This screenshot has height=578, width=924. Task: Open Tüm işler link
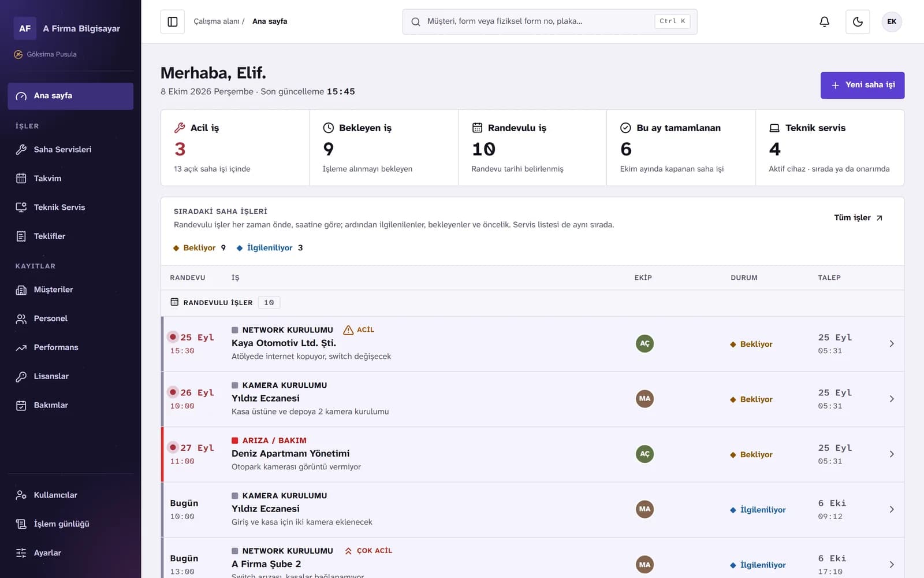858,218
